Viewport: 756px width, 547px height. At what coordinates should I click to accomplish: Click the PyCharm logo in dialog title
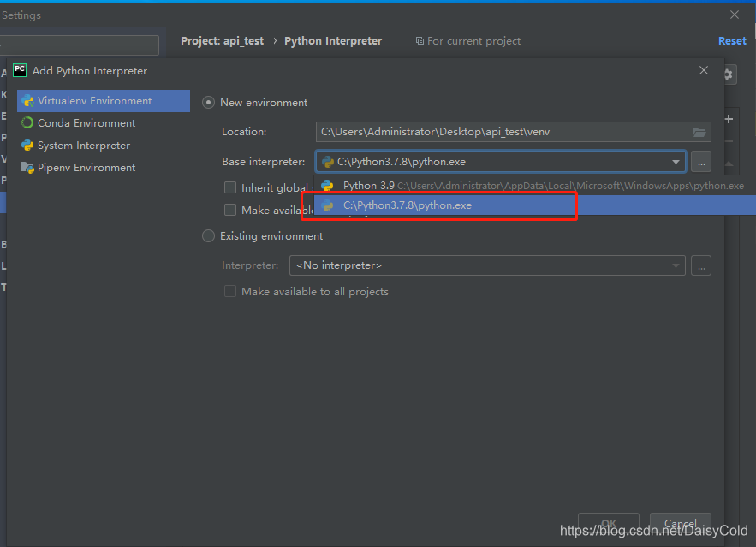coord(20,70)
